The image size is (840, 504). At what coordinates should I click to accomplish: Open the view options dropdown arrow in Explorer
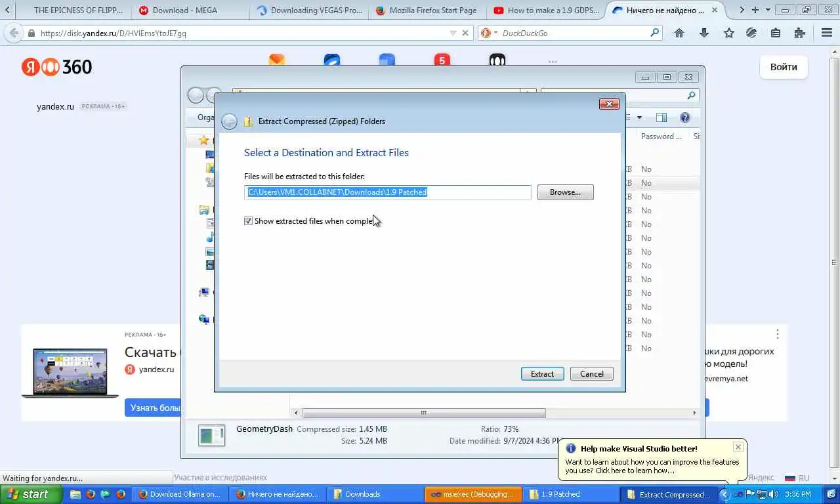639,118
